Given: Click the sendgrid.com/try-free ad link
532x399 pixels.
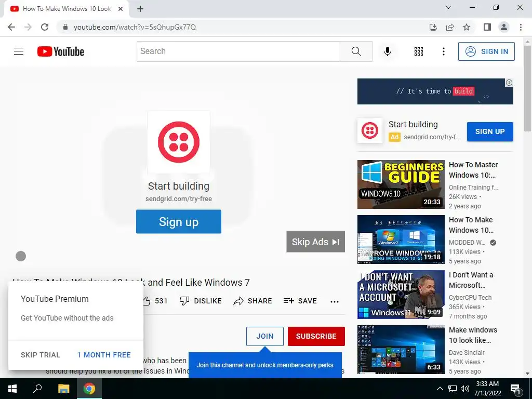Looking at the screenshot, I should (179, 199).
